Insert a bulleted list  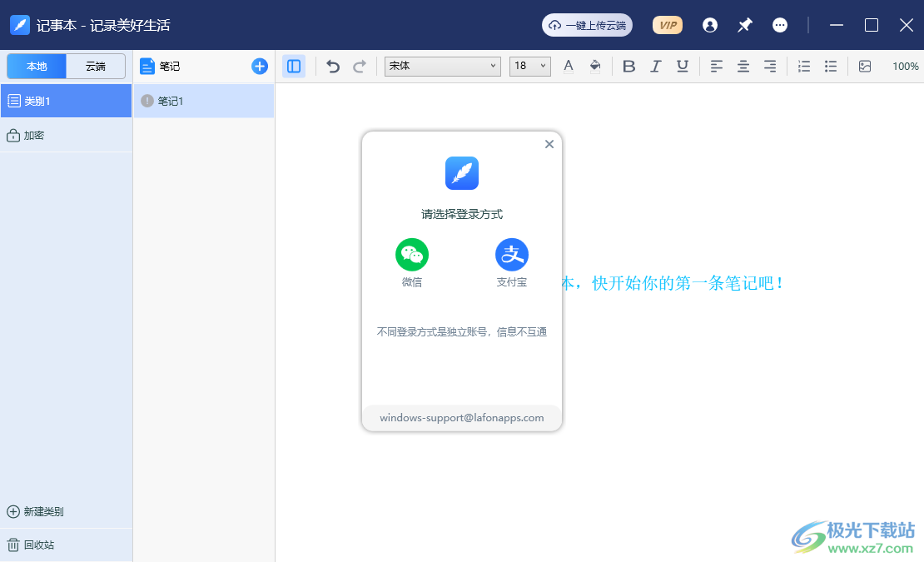coord(831,66)
